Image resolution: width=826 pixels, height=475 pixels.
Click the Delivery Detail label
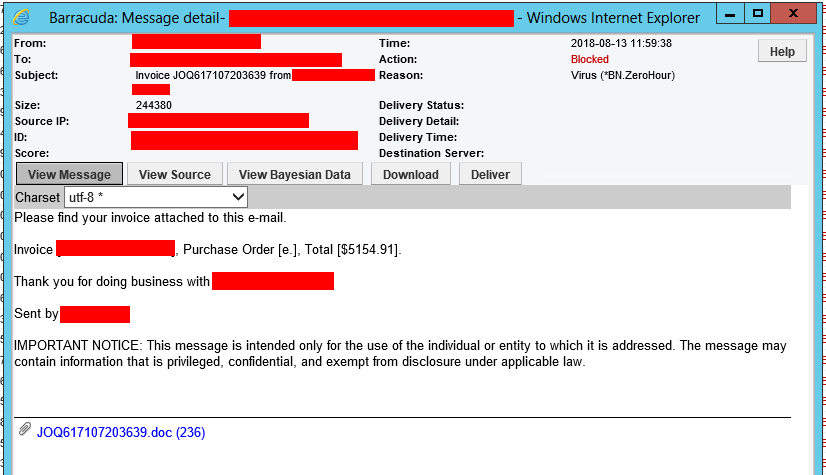419,121
